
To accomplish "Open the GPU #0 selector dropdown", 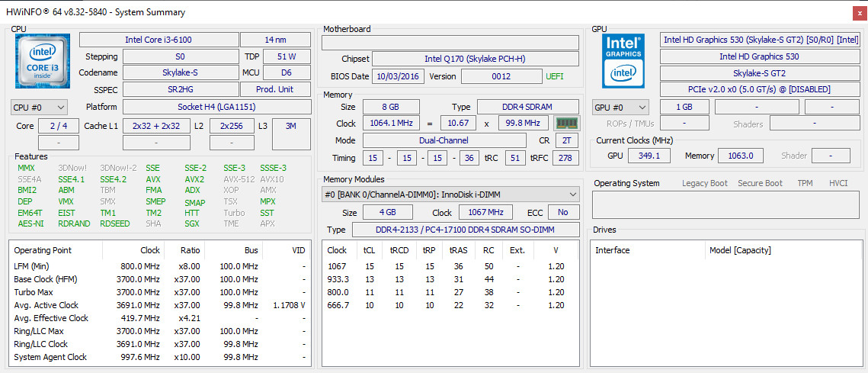I will click(x=620, y=108).
